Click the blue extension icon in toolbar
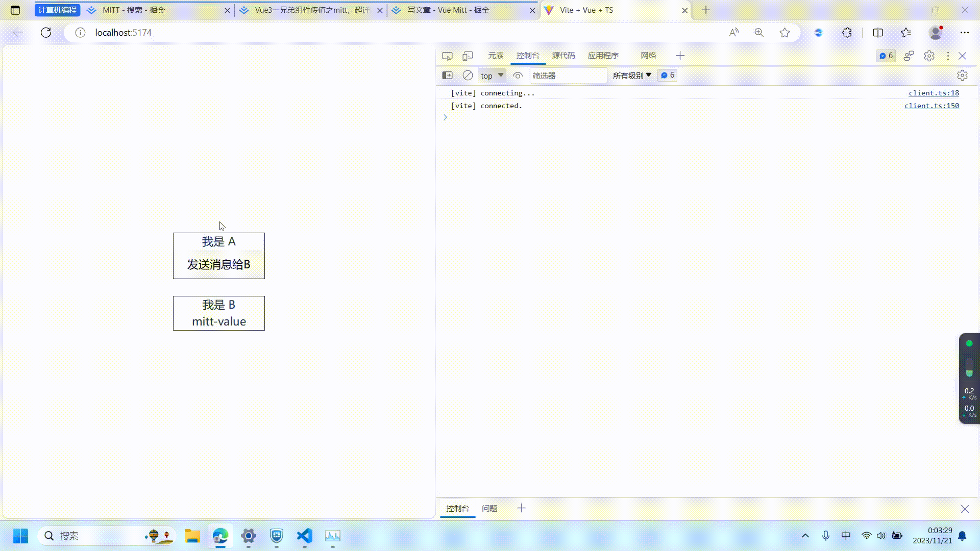 click(819, 33)
